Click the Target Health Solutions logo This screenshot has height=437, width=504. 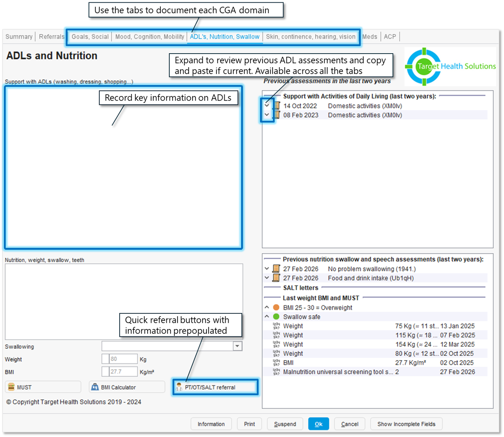click(450, 66)
